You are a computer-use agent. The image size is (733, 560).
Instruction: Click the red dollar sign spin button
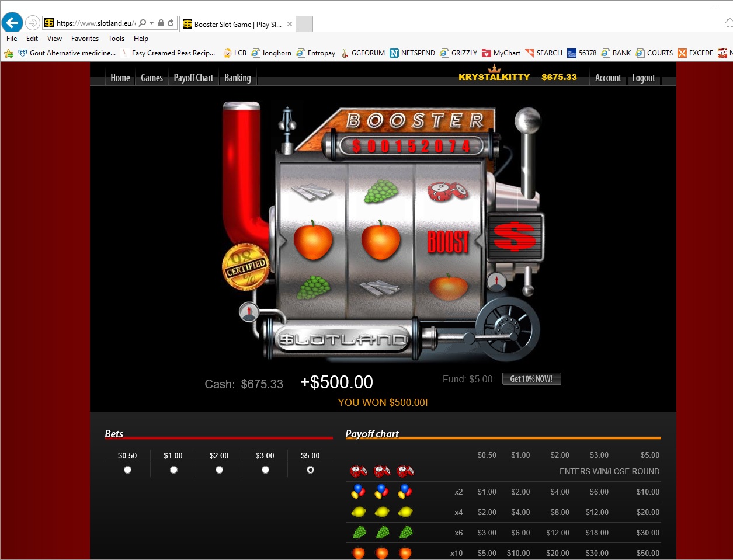(515, 237)
